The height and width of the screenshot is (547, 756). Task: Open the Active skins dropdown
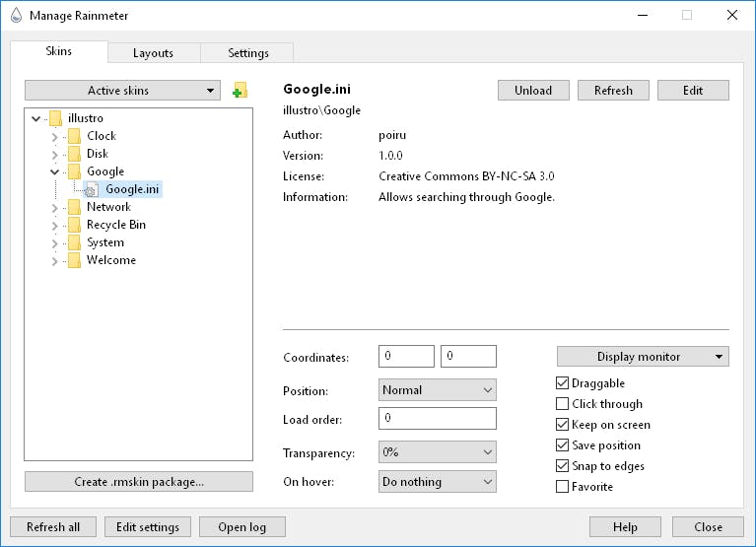(x=122, y=91)
